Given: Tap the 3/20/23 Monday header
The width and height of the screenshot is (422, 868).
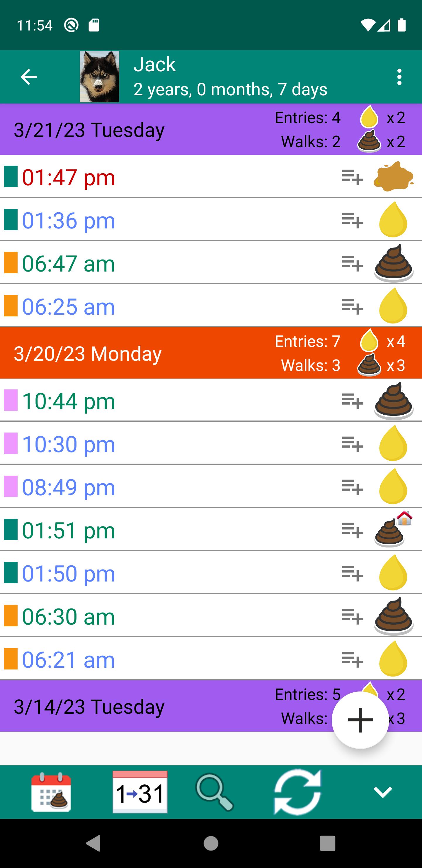Looking at the screenshot, I should point(211,353).
